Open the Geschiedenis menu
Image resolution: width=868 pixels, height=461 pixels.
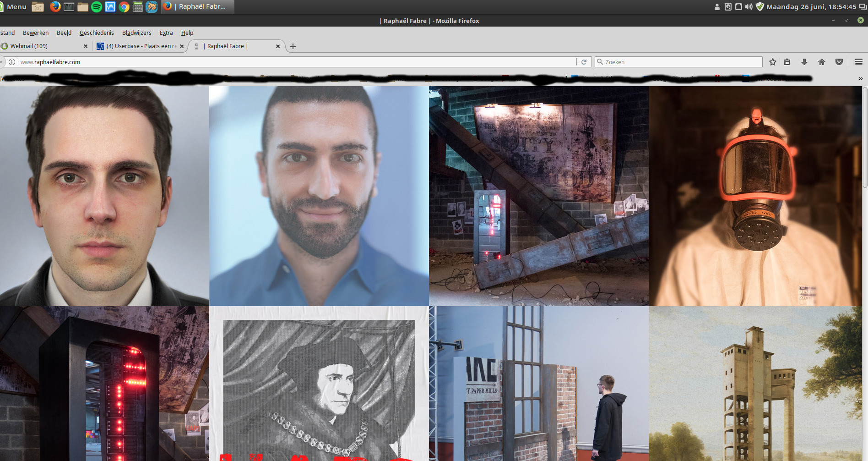click(97, 33)
